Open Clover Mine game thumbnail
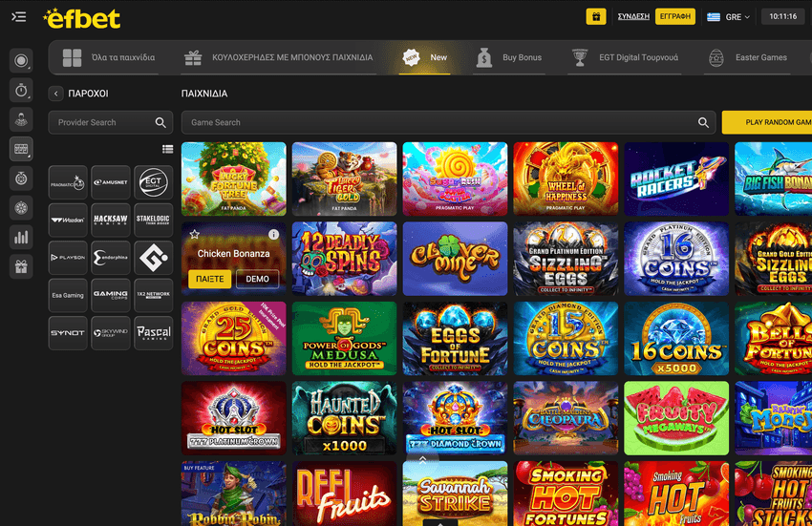This screenshot has width=812, height=526. pyautogui.click(x=455, y=259)
